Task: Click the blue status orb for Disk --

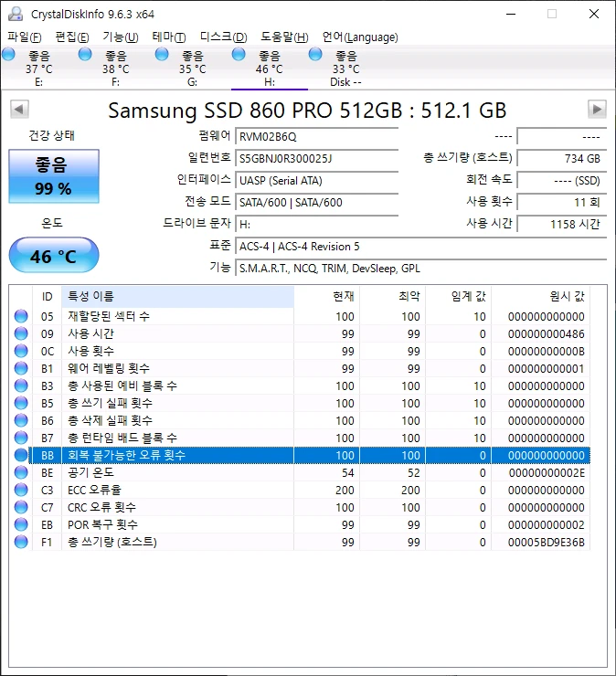Action: (315, 54)
